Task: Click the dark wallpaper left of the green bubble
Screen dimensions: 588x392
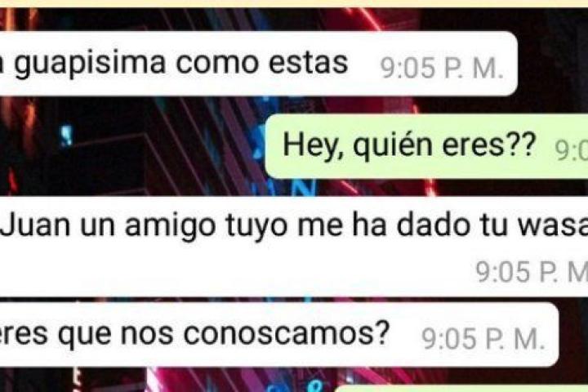Action: coord(131,146)
